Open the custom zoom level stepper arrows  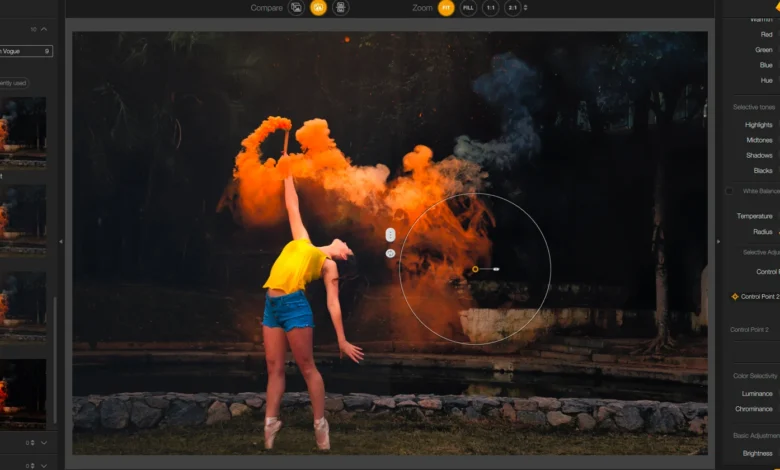(525, 7)
